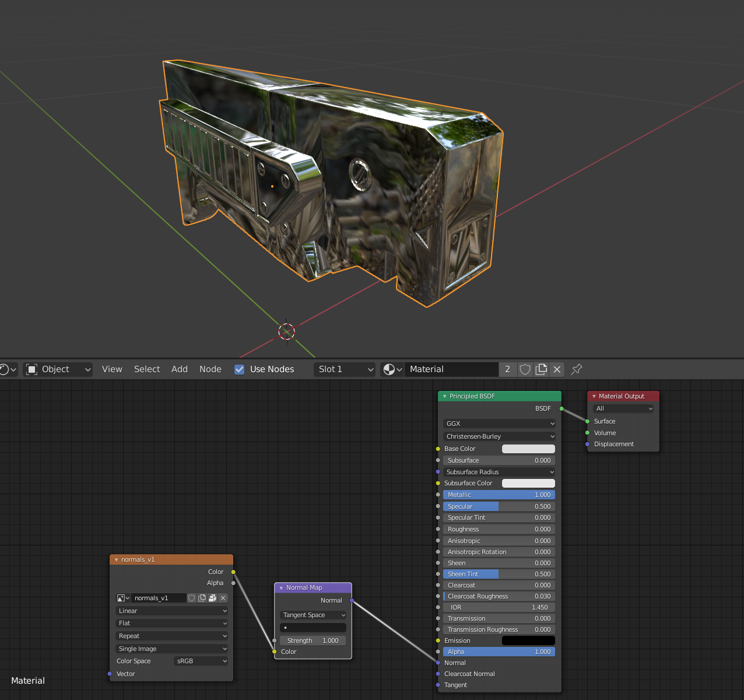This screenshot has height=700, width=744.
Task: Open the Add menu
Action: point(180,369)
